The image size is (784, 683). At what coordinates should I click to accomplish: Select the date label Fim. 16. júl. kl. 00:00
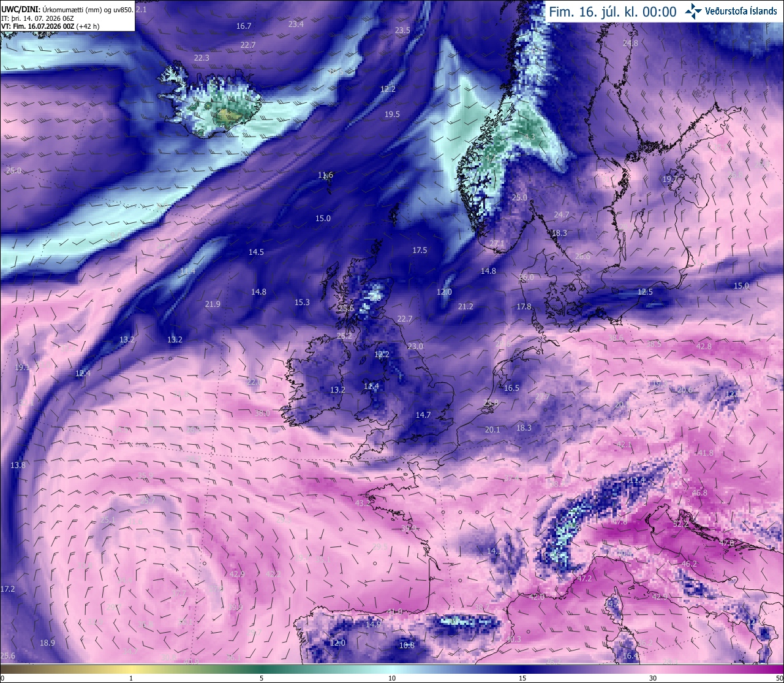[612, 12]
